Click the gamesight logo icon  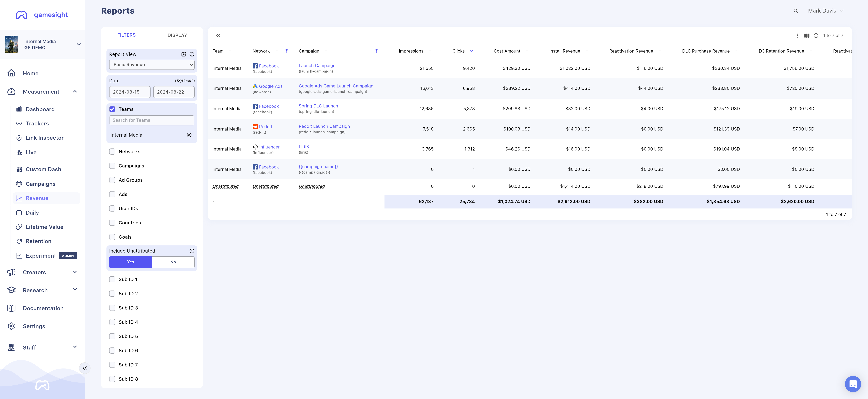[x=22, y=15]
